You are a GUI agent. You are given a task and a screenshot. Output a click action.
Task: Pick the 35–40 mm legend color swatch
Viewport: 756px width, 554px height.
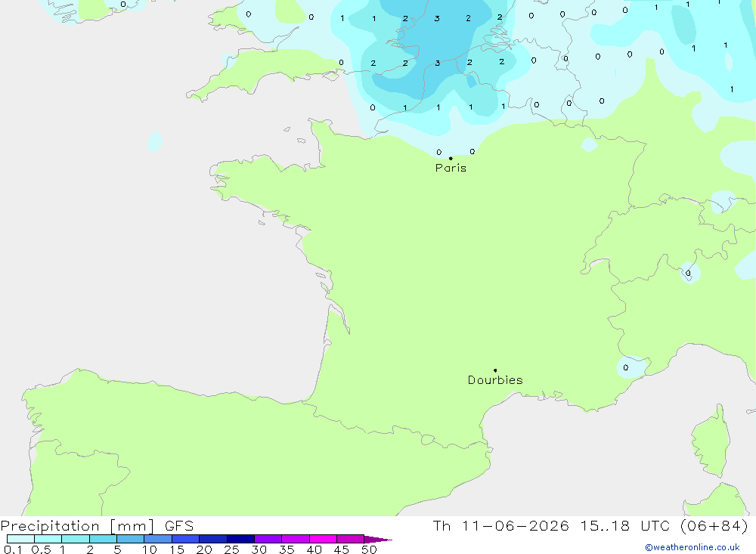point(296,539)
